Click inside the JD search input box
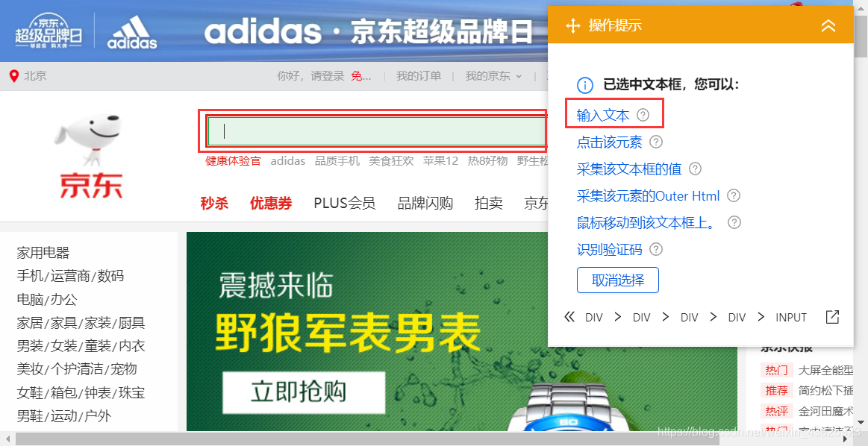Image resolution: width=868 pixels, height=446 pixels. [x=375, y=131]
